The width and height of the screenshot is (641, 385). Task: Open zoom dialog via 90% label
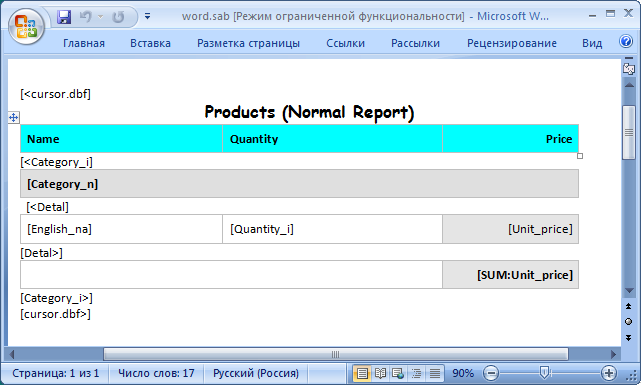click(463, 373)
